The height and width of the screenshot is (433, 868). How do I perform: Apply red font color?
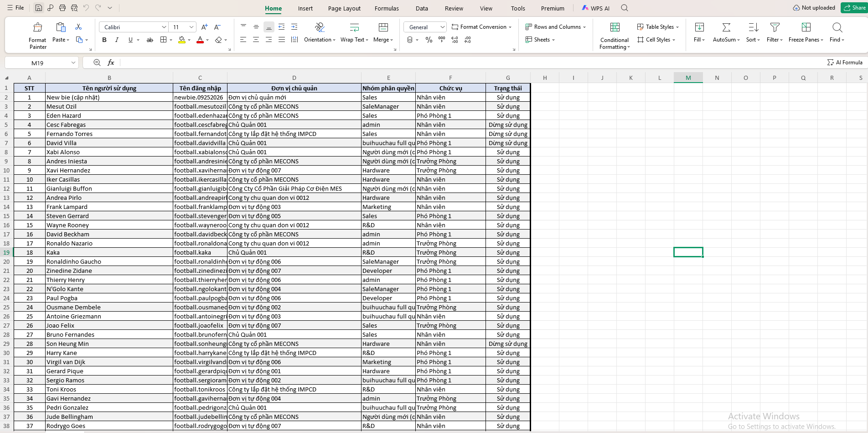(200, 40)
